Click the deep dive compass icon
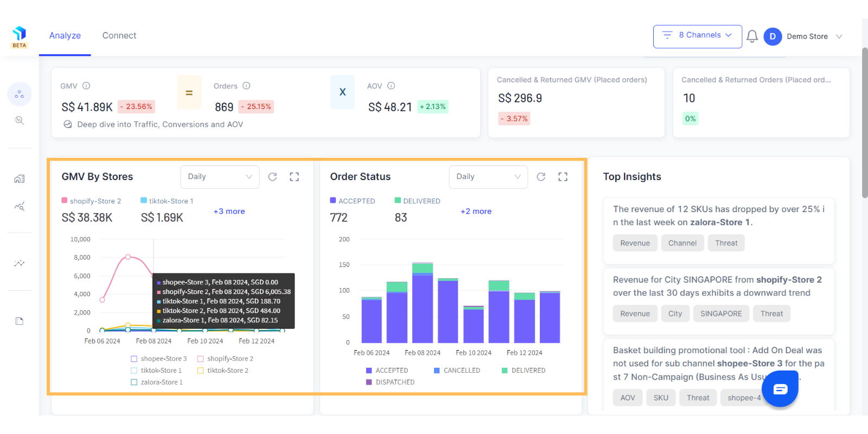Viewport: 868px width, 434px height. click(68, 124)
